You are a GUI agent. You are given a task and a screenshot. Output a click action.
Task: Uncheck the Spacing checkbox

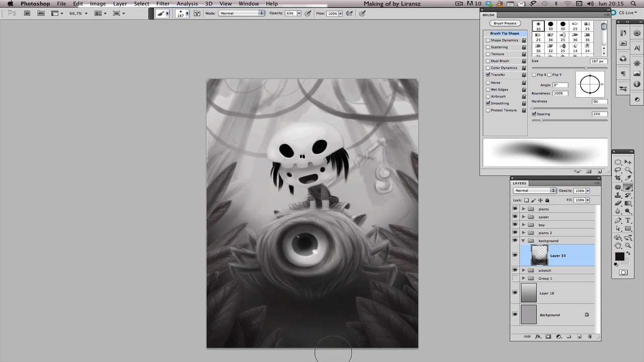(534, 114)
